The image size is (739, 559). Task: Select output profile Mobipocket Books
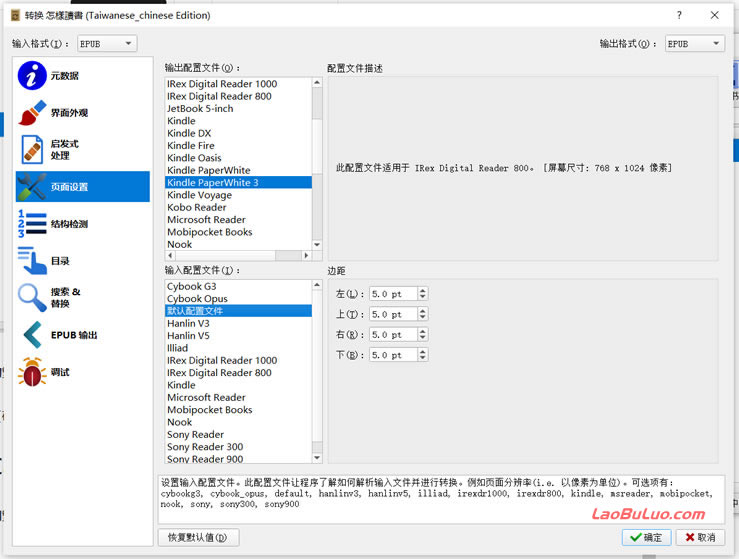pos(238,232)
